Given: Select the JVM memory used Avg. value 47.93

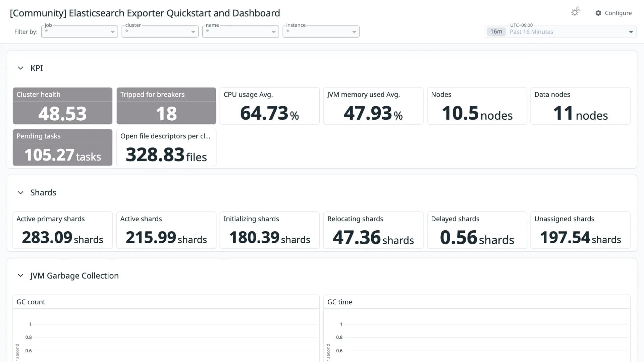Looking at the screenshot, I should pyautogui.click(x=368, y=113).
